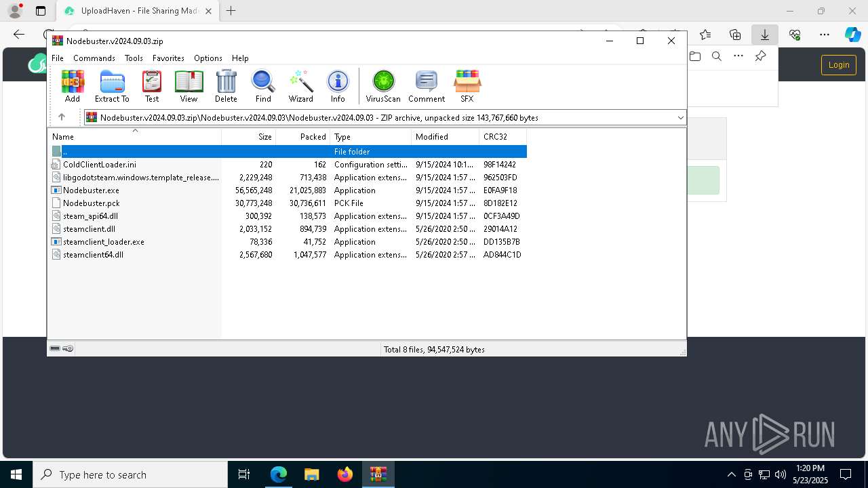Open Edge settings and more menu

coord(825,35)
